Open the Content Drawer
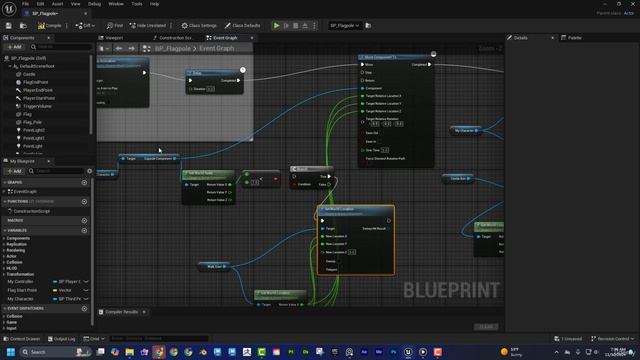Screen dimensions: 640x360 pos(22,339)
